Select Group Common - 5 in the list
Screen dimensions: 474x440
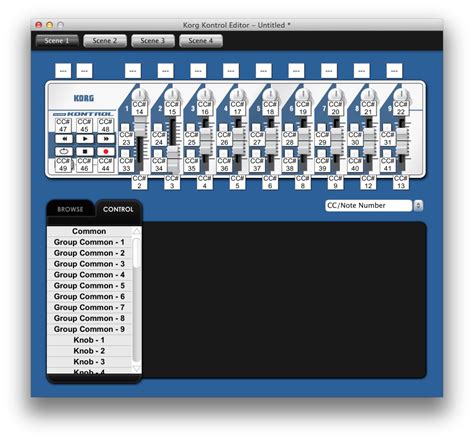click(x=89, y=286)
